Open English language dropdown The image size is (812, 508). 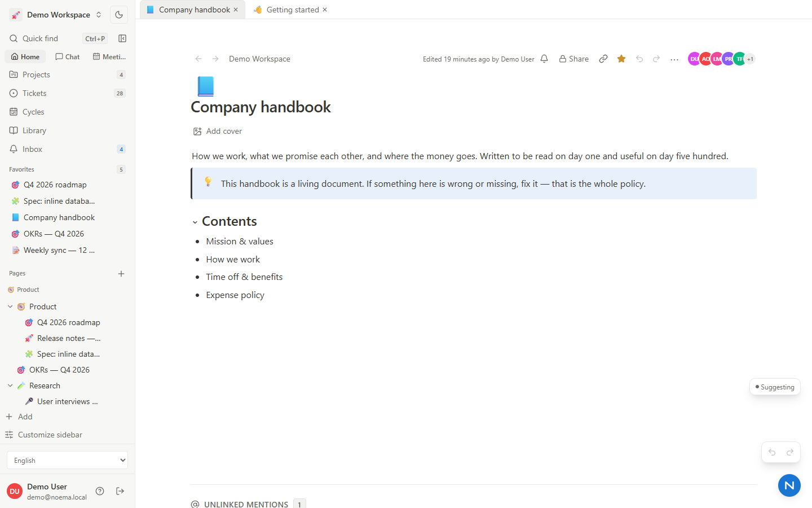[x=67, y=460]
